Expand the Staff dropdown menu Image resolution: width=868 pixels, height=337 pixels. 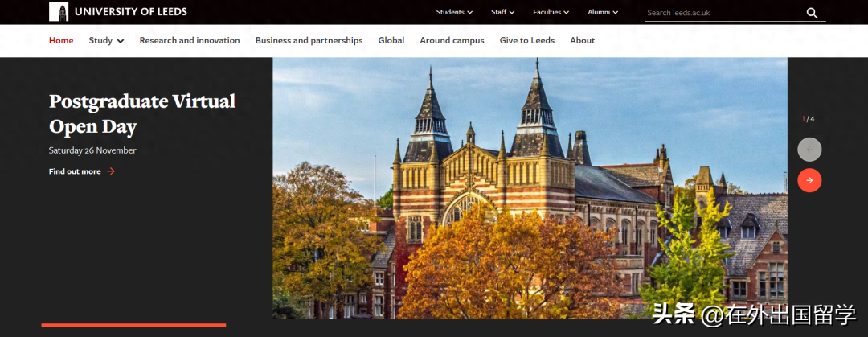click(x=502, y=12)
